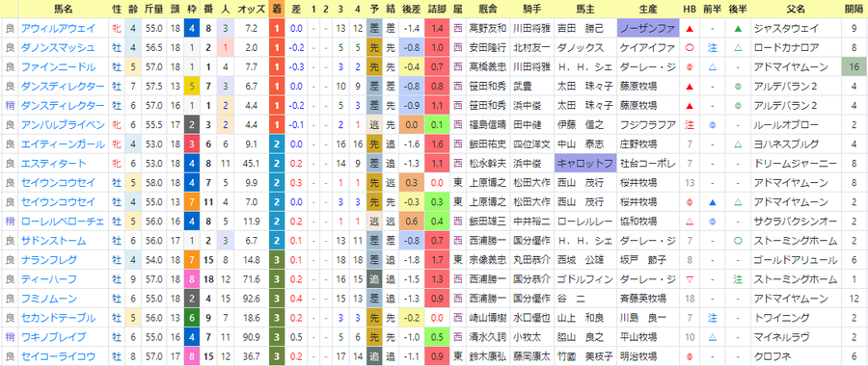Select the trainer name 安田隆行
868x366 pixels.
(x=487, y=47)
